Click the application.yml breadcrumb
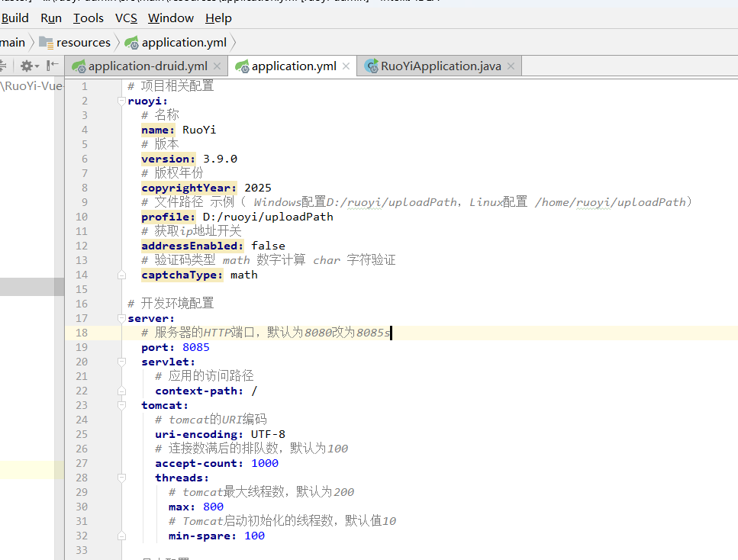 tap(176, 43)
